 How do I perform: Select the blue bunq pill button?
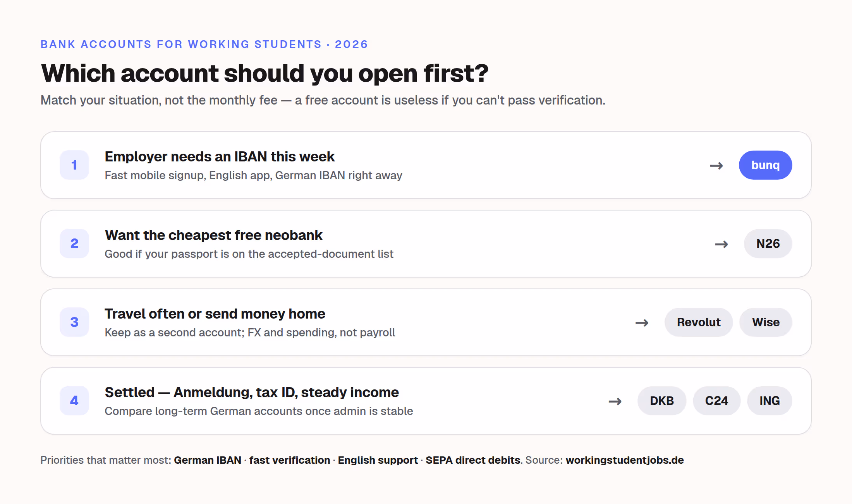pos(765,165)
